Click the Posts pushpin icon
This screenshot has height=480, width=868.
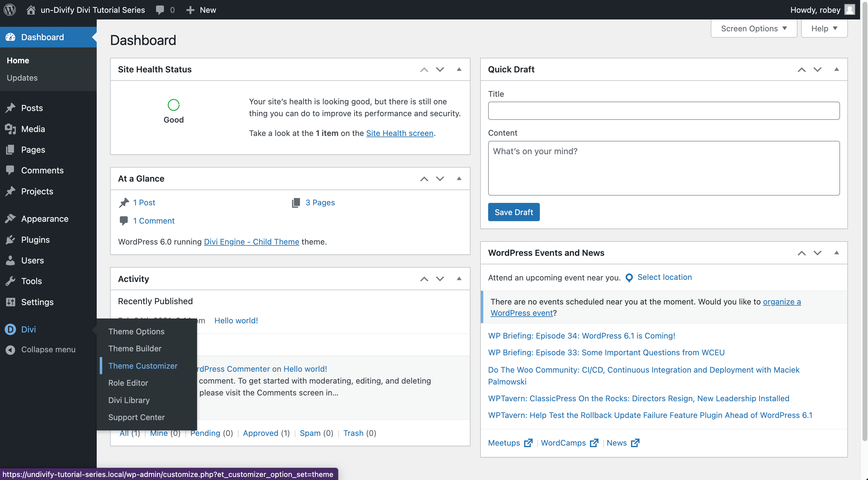coord(10,108)
